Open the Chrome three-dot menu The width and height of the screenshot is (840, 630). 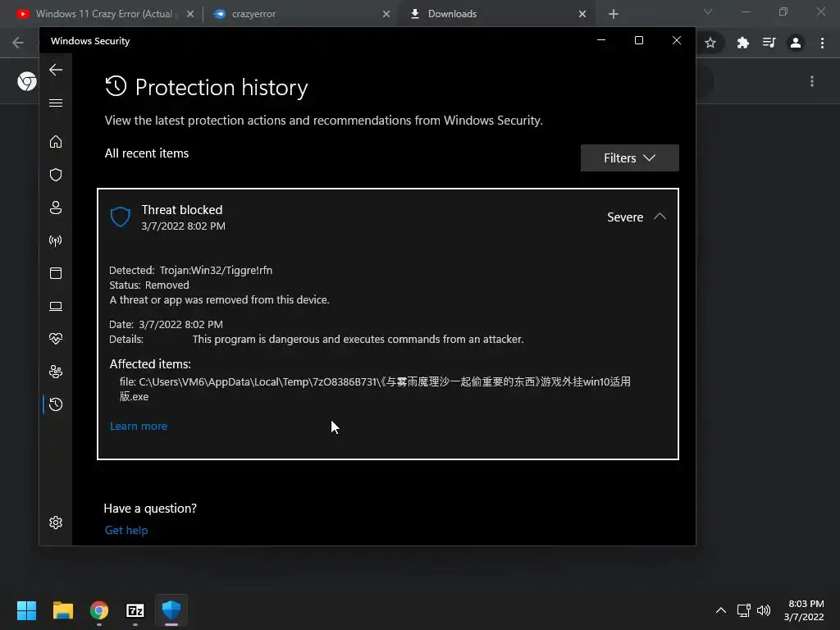coord(822,43)
